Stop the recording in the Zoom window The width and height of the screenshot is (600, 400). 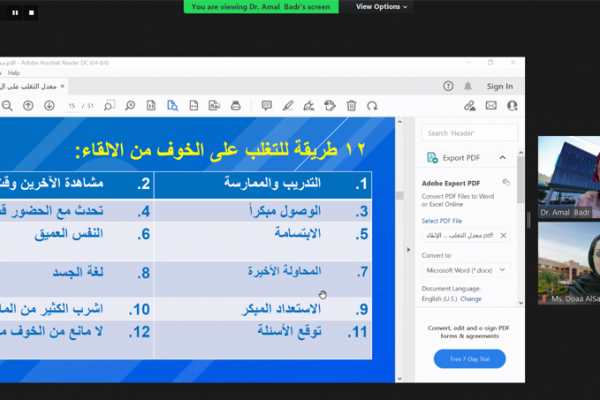31,13
